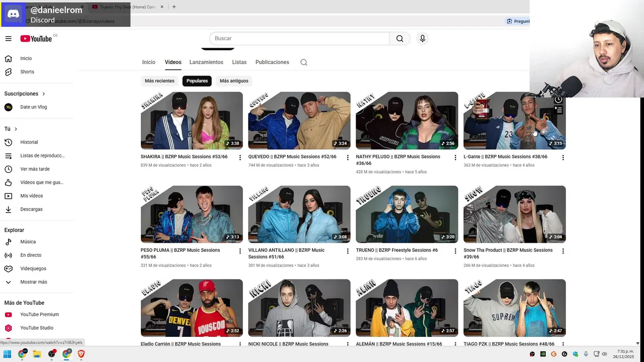Open options menu for L-Gante video

[563, 157]
